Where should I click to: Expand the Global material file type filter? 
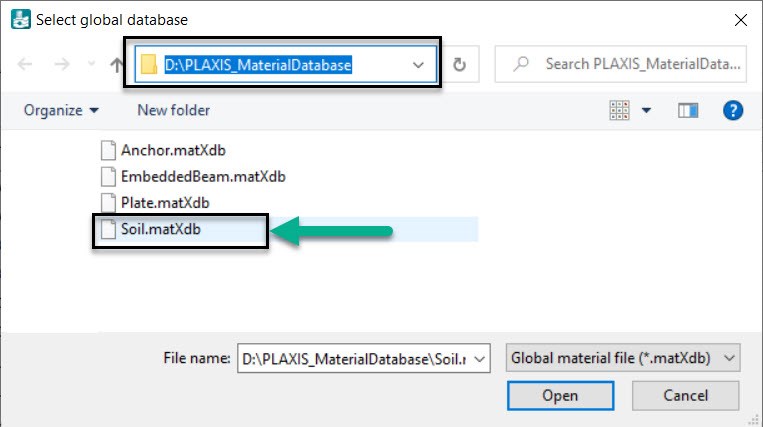tap(729, 357)
